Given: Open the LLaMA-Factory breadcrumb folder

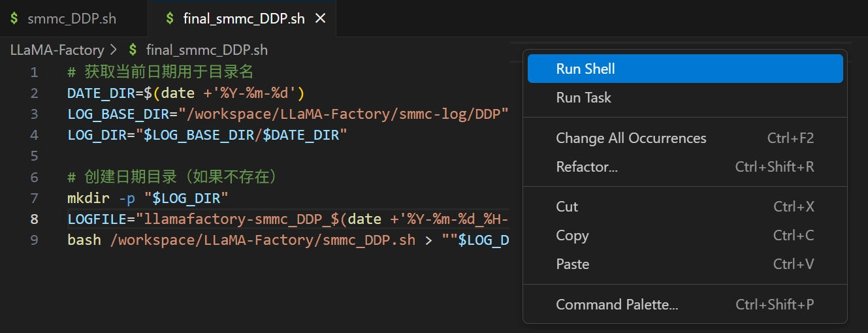Looking at the screenshot, I should coord(57,50).
